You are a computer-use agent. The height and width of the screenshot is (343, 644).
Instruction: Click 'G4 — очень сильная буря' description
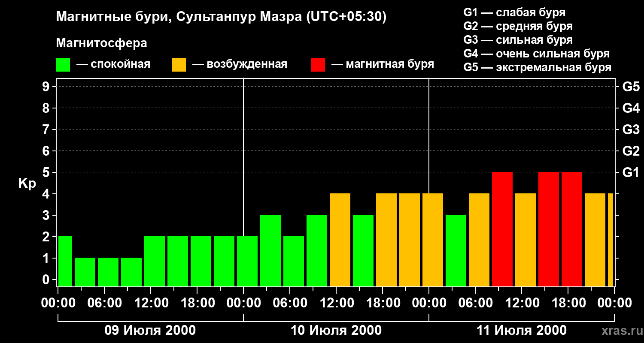tap(537, 54)
